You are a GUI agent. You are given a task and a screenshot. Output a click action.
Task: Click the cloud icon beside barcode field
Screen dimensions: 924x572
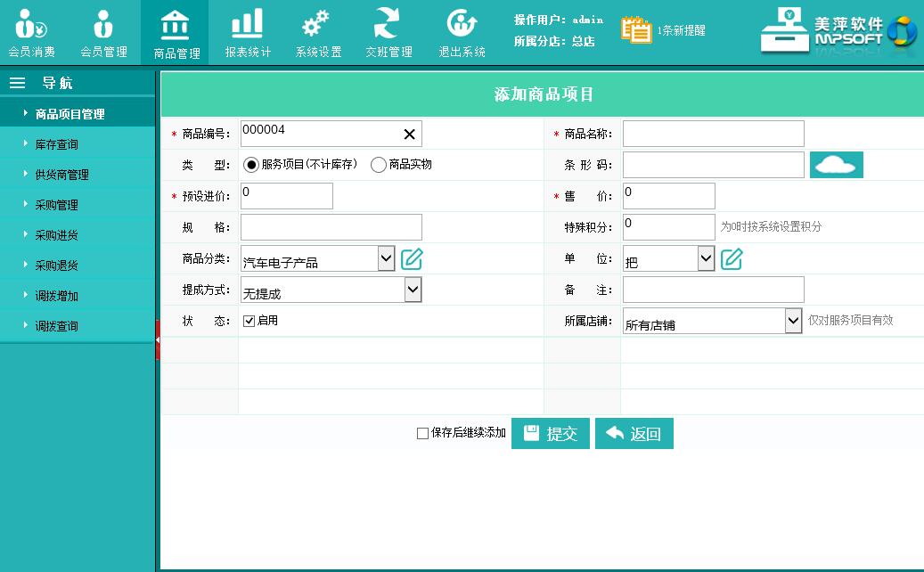click(x=836, y=165)
